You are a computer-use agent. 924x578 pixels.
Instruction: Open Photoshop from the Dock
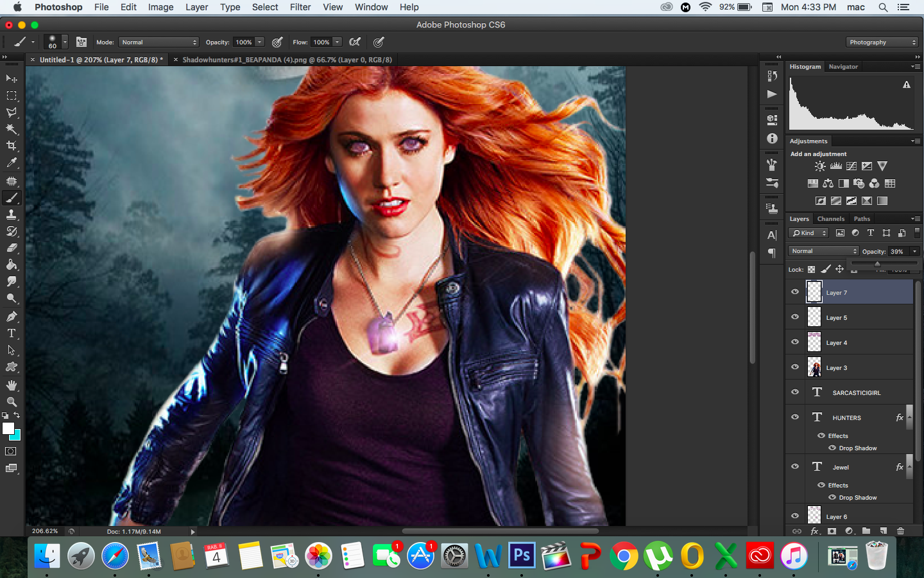[522, 555]
